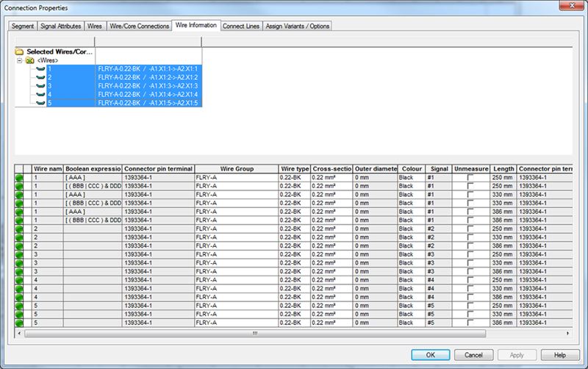Open the Assign Variants / Options tab
Viewport: 588px width, 369px height.
pos(298,26)
